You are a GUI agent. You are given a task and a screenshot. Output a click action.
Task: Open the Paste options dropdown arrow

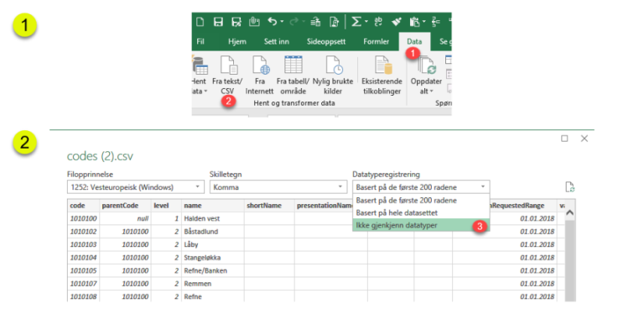point(423,22)
